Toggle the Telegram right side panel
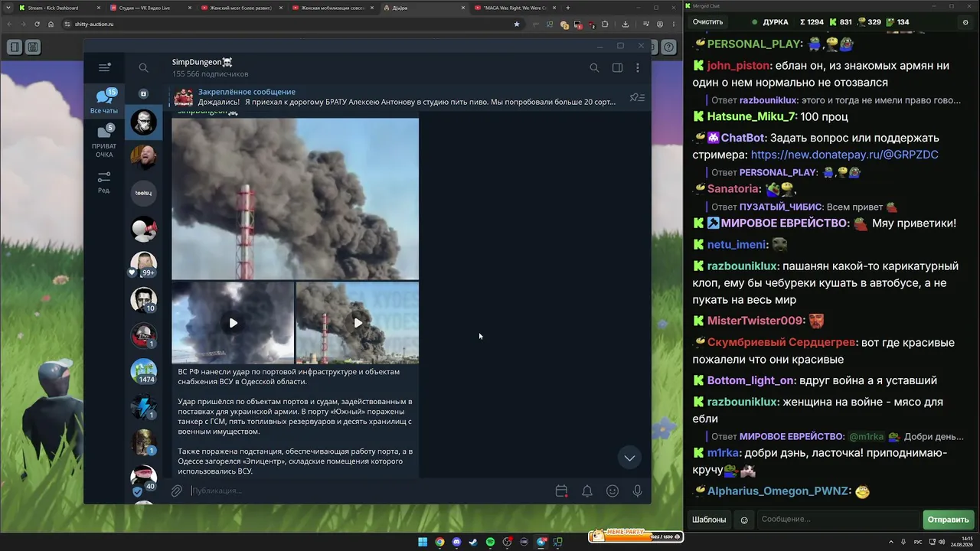 pyautogui.click(x=617, y=67)
